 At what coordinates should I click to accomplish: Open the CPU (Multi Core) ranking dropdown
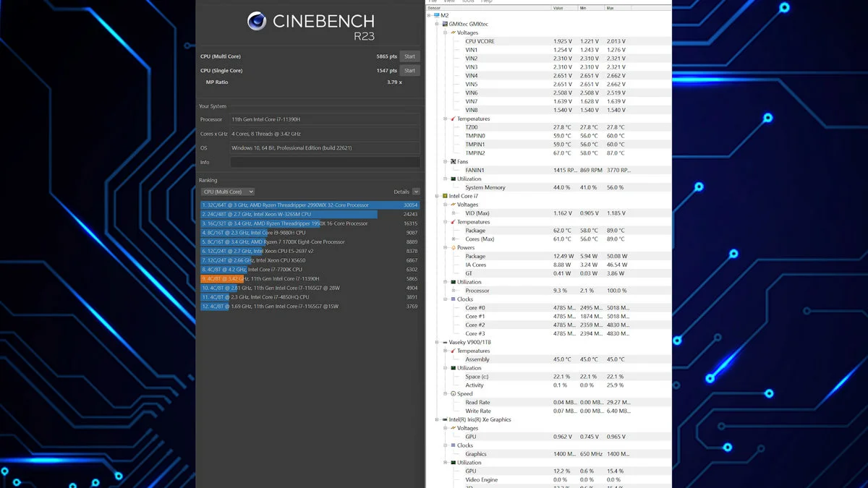pos(228,192)
